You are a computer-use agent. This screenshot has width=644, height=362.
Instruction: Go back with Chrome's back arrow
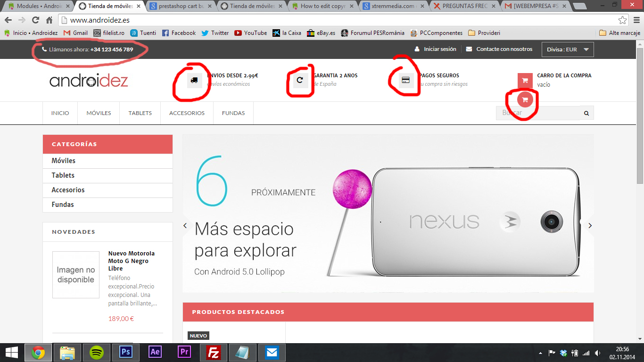click(8, 20)
